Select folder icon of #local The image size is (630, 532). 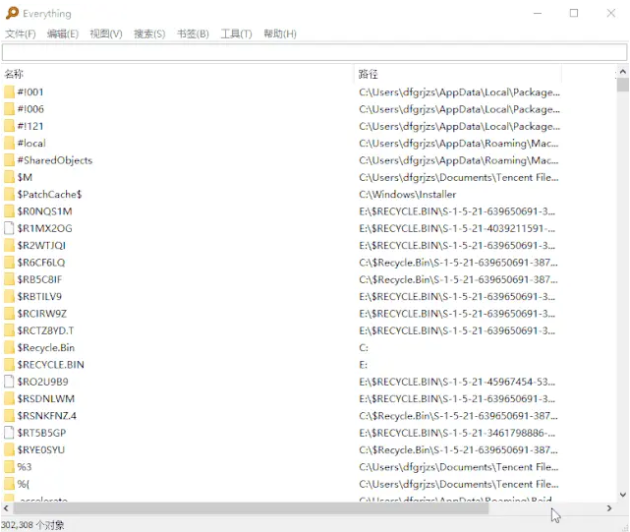(9, 143)
